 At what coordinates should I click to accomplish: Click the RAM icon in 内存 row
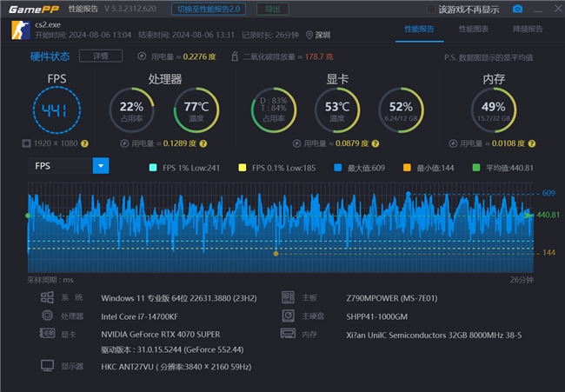(x=288, y=333)
